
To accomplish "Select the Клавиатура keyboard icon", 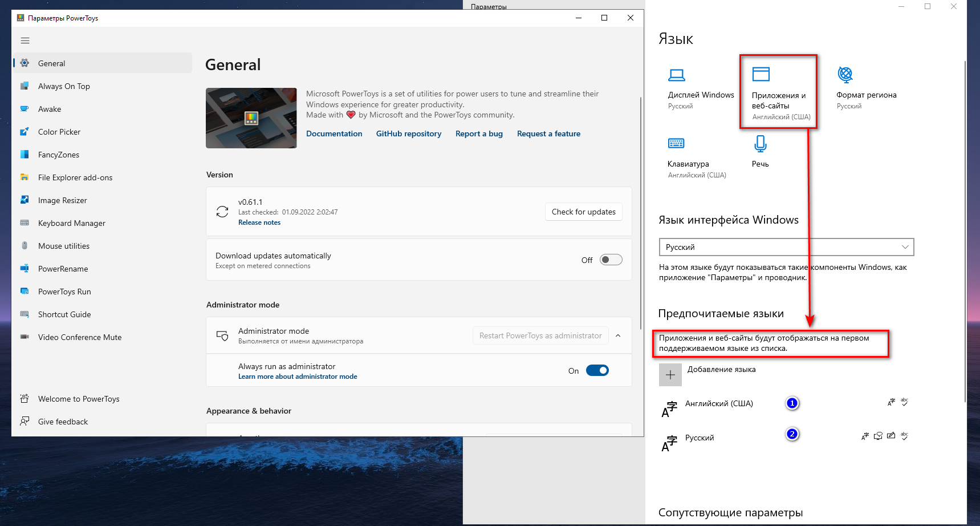I will point(676,143).
